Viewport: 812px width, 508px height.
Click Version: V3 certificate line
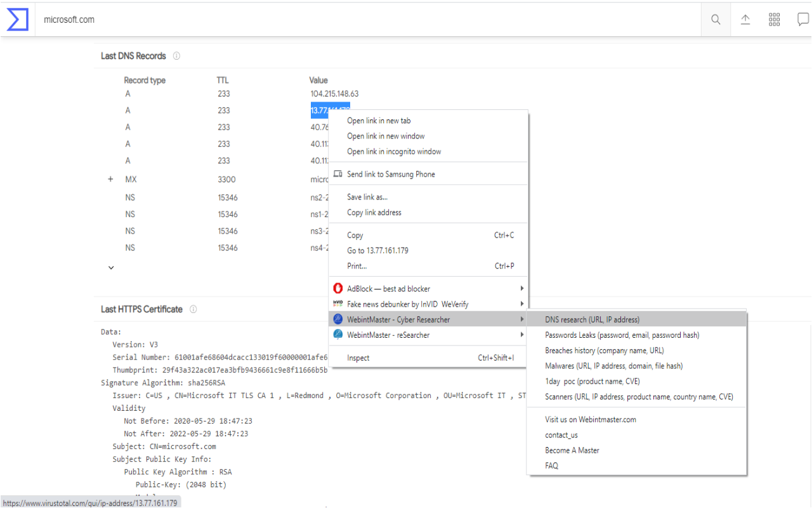135,345
